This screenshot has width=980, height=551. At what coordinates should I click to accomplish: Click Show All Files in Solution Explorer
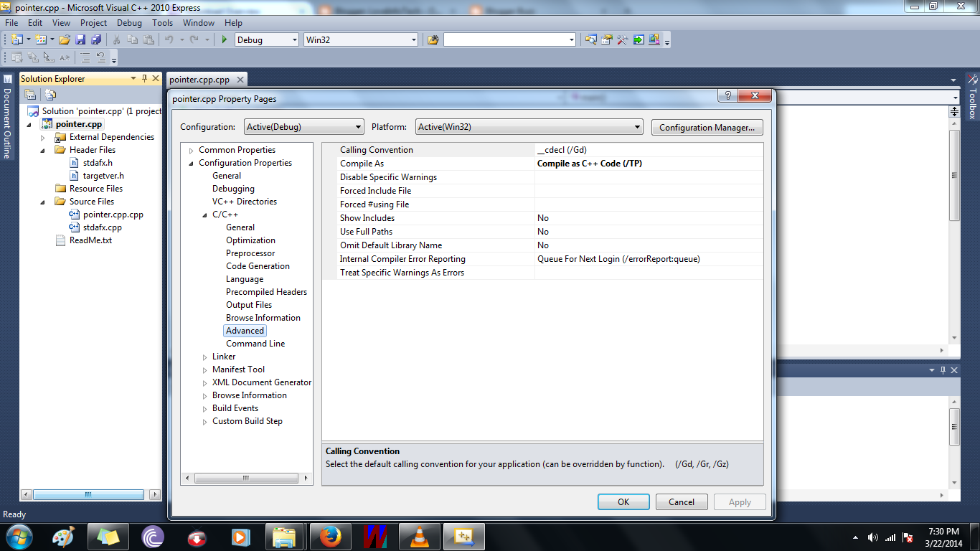pos(50,94)
